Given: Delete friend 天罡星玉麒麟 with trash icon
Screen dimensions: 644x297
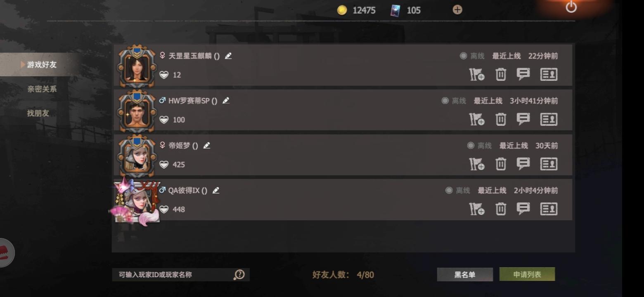Looking at the screenshot, I should tap(500, 75).
